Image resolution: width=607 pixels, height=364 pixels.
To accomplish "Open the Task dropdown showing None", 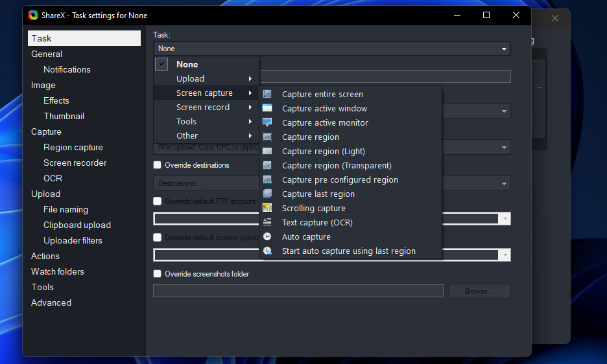I will click(331, 49).
